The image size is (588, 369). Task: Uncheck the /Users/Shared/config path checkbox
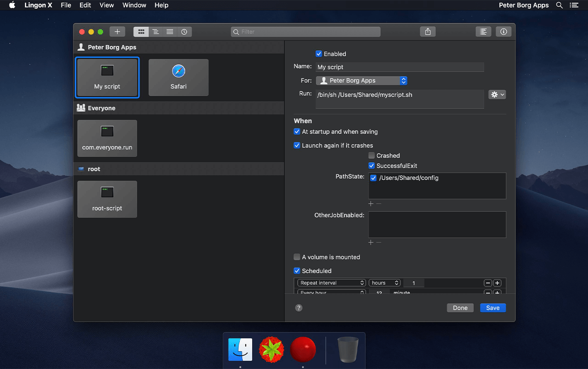(x=374, y=178)
